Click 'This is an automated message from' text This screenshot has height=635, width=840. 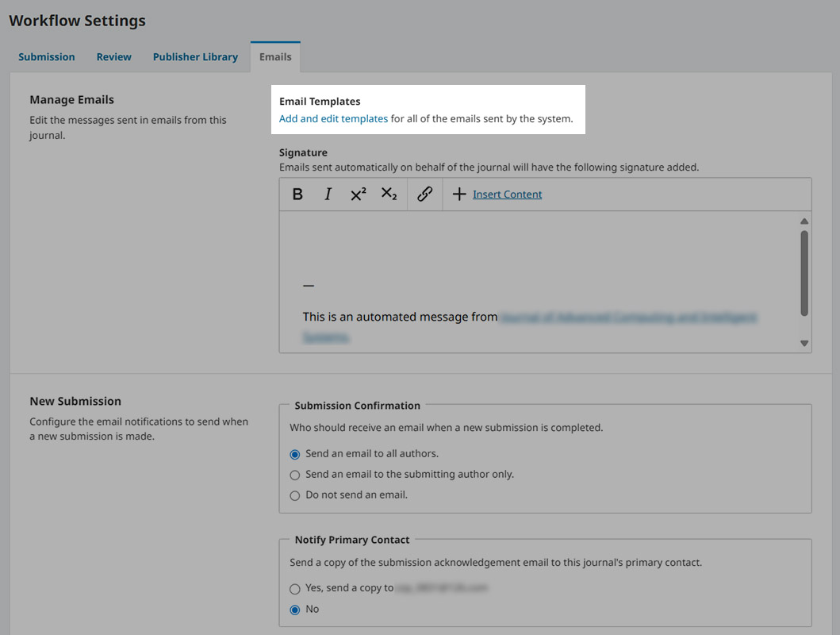(x=401, y=317)
